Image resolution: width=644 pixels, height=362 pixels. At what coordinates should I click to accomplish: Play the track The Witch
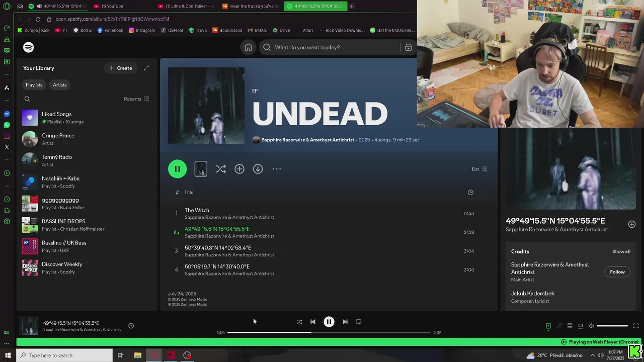pyautogui.click(x=329, y=214)
